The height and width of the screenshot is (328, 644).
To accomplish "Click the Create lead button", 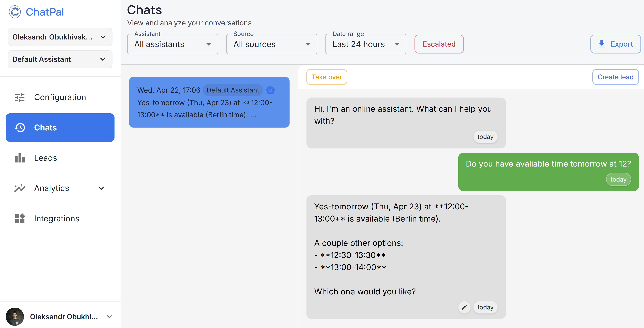I will click(x=615, y=77).
